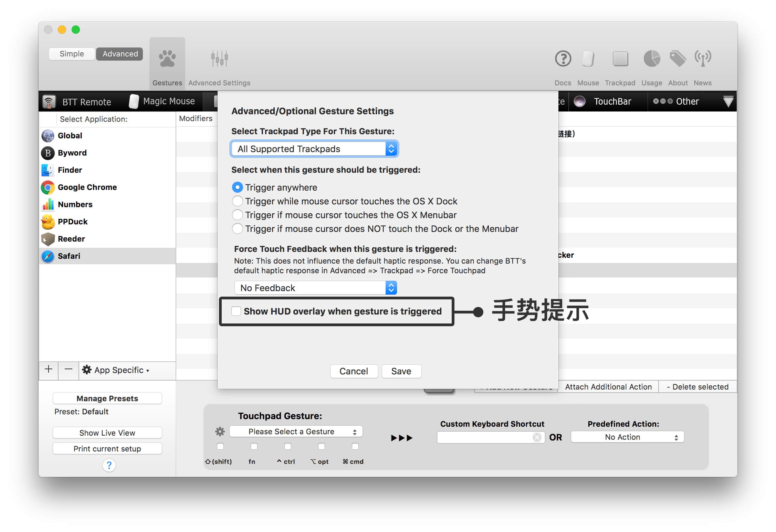Select Trigger if mouse cursor touches Menubar
The height and width of the screenshot is (532, 776).
pos(237,215)
